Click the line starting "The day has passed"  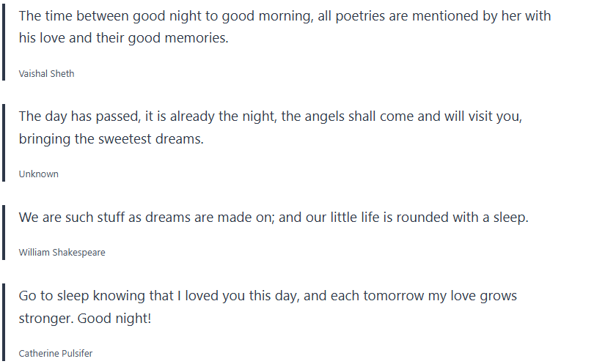[270, 116]
